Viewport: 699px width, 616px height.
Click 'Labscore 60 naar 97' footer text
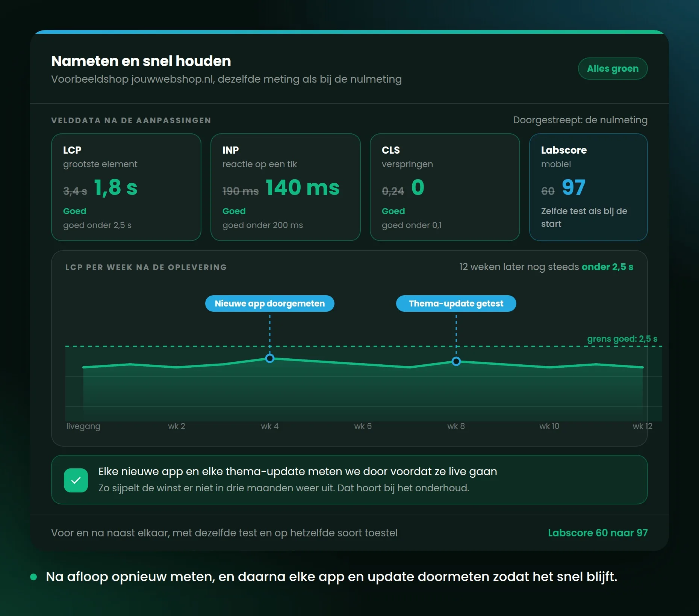(x=598, y=533)
